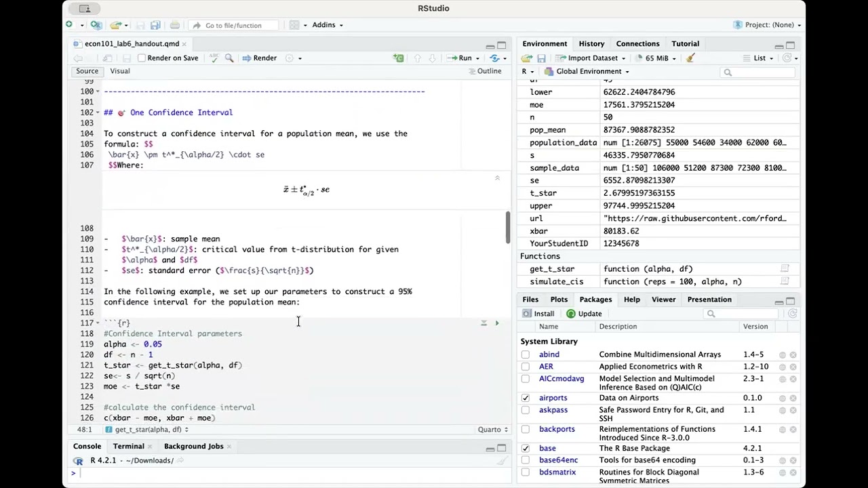Click the green Update packages icon
Screen dimensions: 868x488
[584, 314]
